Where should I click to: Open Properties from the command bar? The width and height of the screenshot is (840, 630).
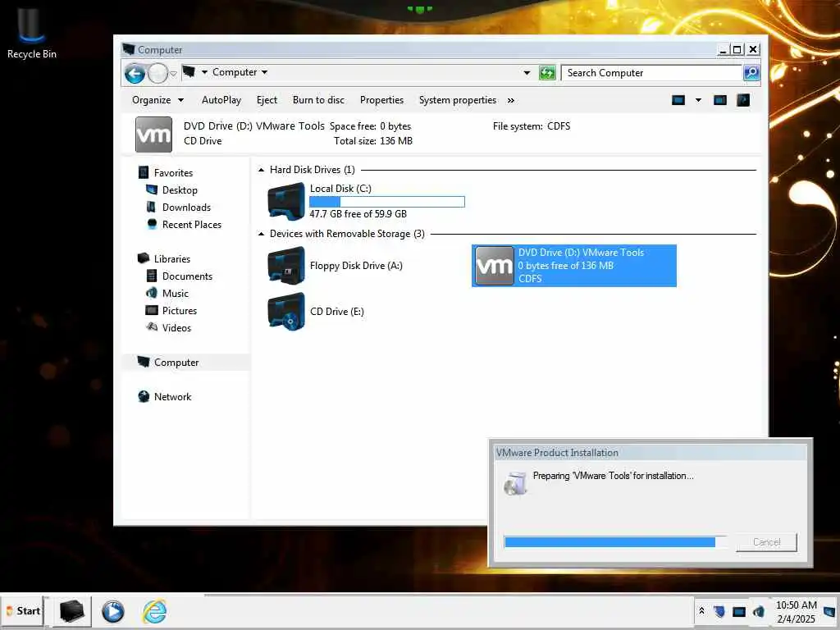pyautogui.click(x=381, y=100)
